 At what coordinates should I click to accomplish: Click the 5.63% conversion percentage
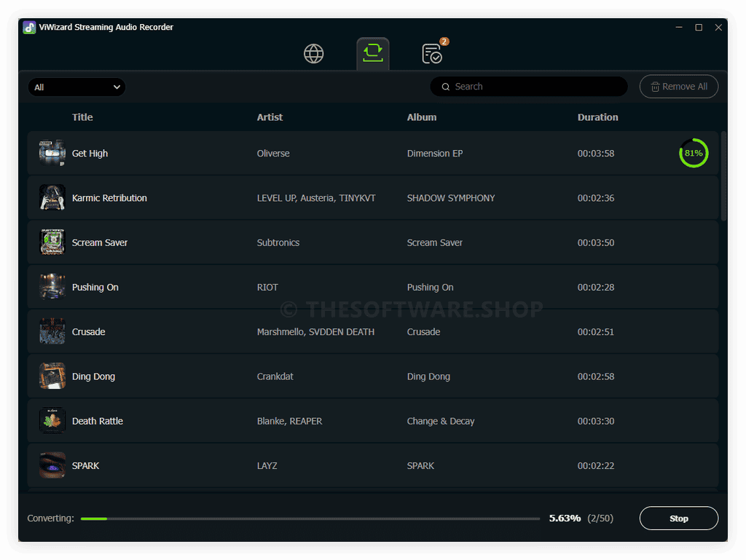coord(565,518)
